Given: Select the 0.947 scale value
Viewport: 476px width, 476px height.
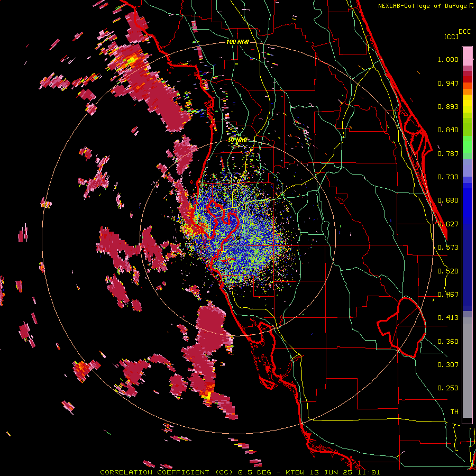Looking at the screenshot, I should pyautogui.click(x=448, y=83).
